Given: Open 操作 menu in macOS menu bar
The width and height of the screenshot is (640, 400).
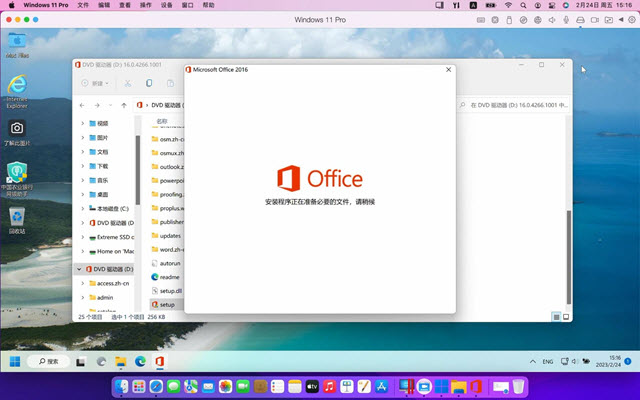Looking at the screenshot, I should (146, 5).
